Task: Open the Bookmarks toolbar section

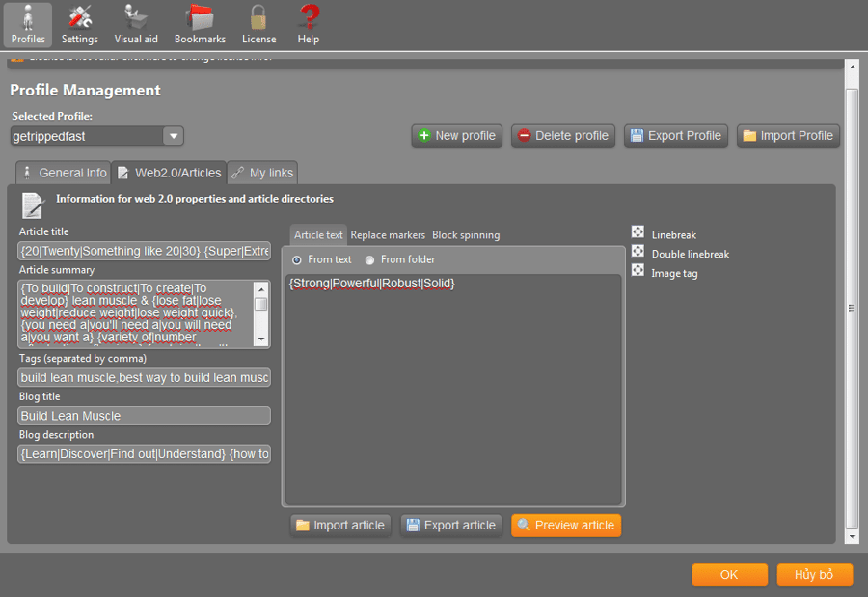Action: [x=200, y=25]
